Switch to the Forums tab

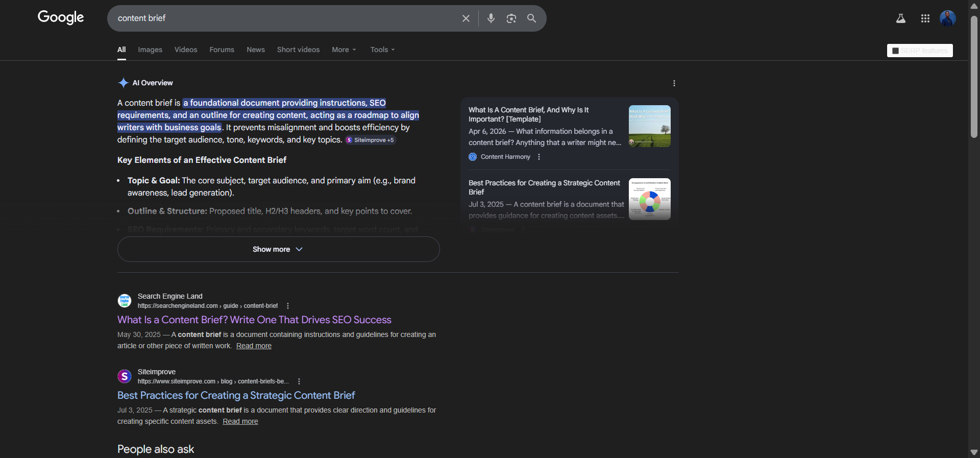[x=222, y=50]
